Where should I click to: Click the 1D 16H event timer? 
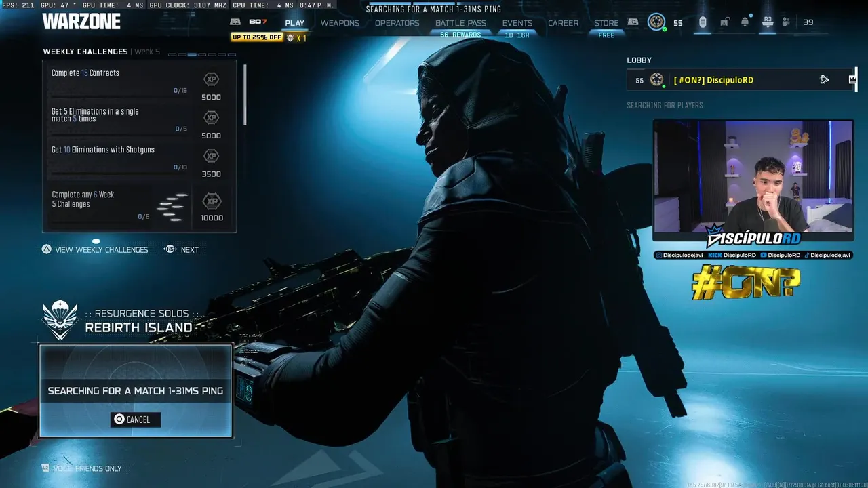[517, 35]
